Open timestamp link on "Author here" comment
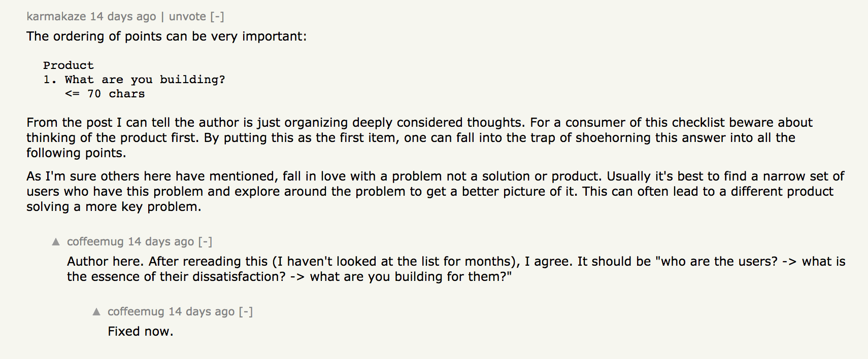The image size is (868, 359). tap(161, 242)
